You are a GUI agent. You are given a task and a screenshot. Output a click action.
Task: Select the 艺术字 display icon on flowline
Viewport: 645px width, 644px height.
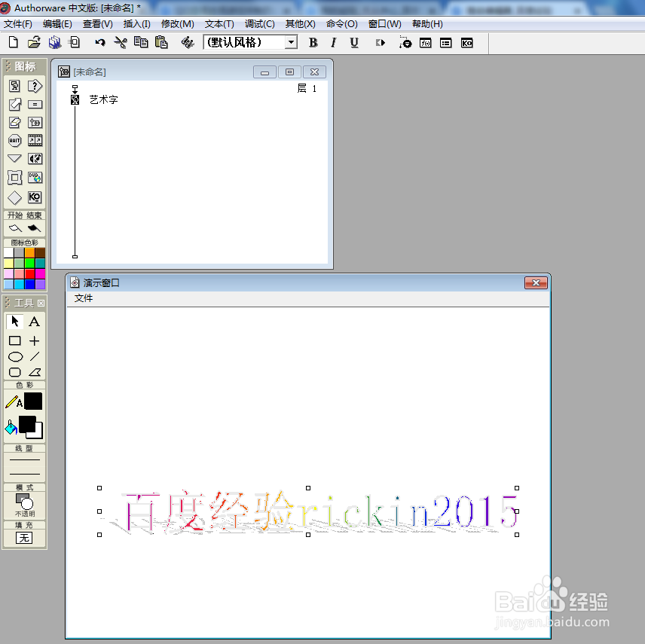point(75,99)
